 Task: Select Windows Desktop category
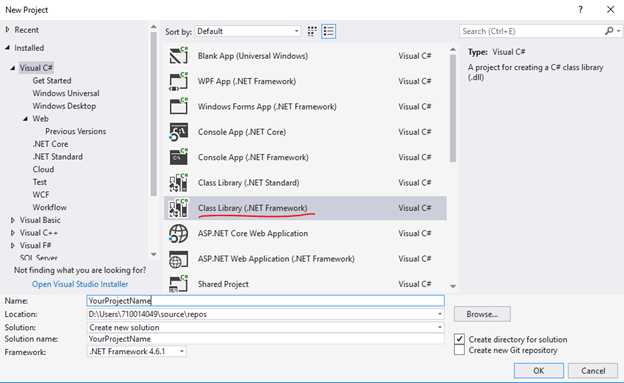coord(64,106)
